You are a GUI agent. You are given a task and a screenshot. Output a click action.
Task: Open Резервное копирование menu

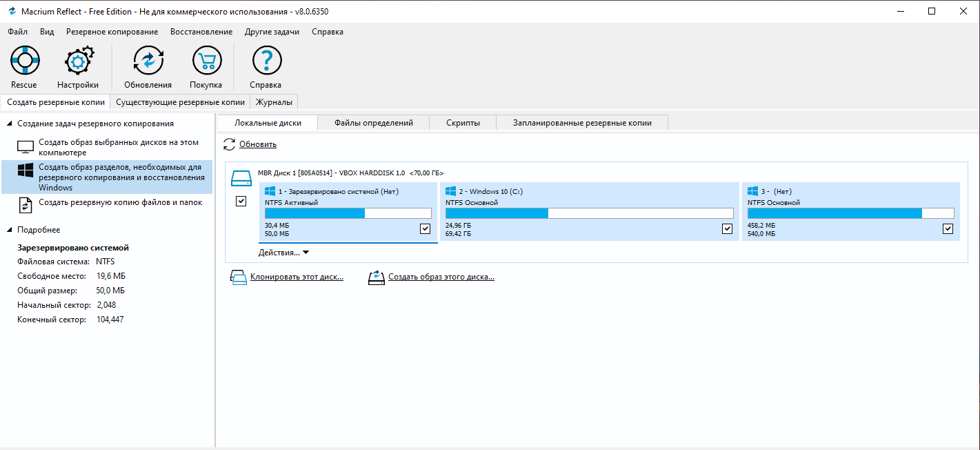(112, 32)
